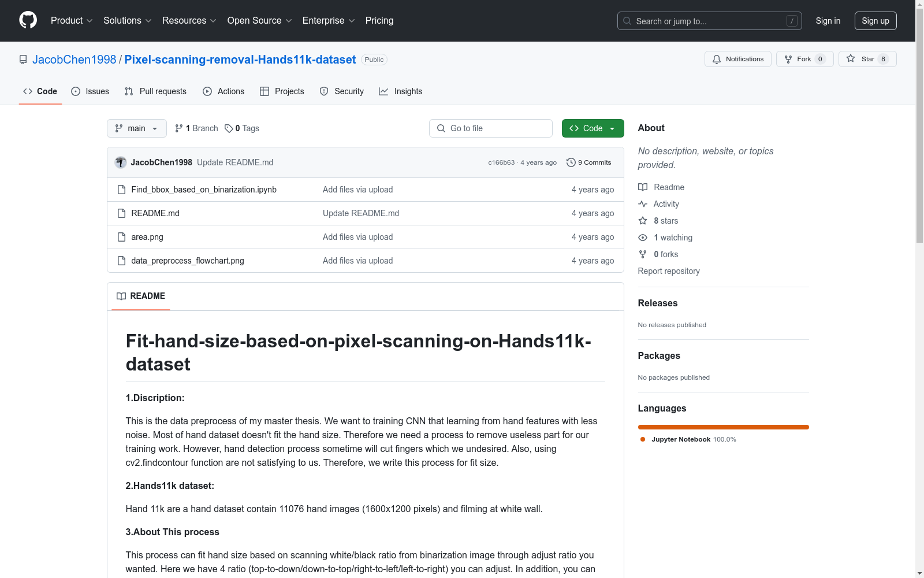
Task: Click JacobChen1998's avatar in the commit bar
Action: 121,162
